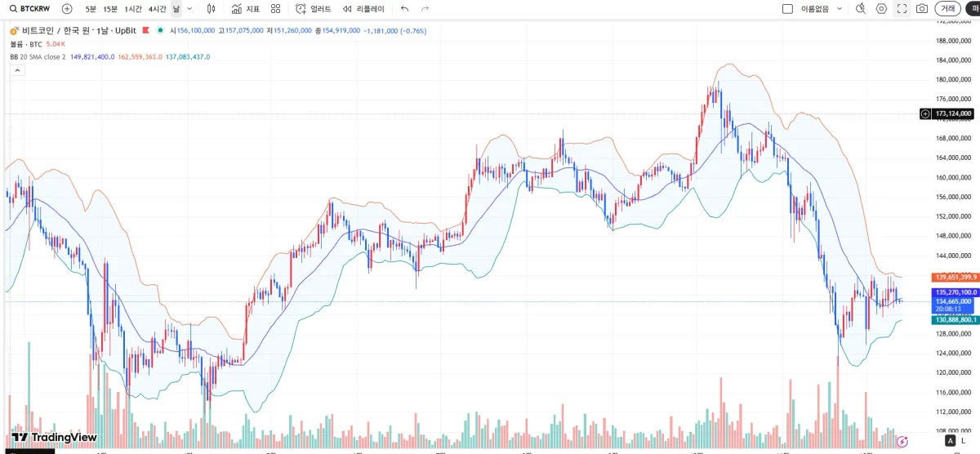Select the 4시간 timeframe

click(158, 9)
